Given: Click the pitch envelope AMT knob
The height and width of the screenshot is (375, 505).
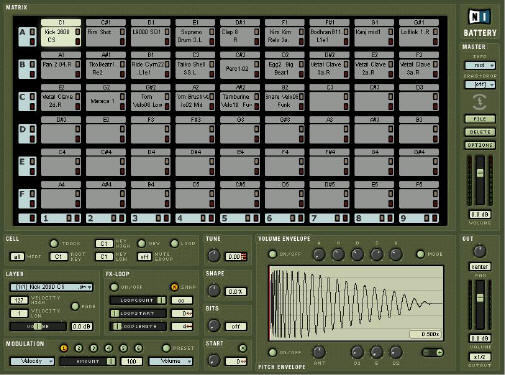Looking at the screenshot, I should [319, 352].
